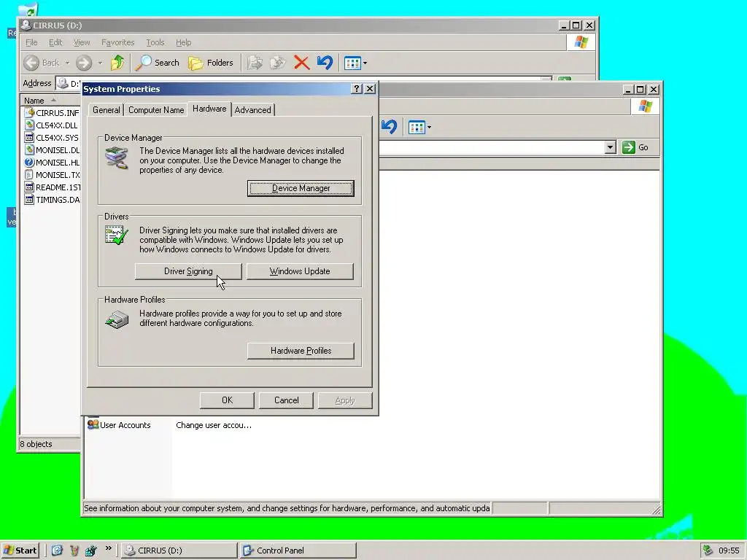This screenshot has height=560, width=747.
Task: Click Undo icon in CIRRUS window toolbar
Action: coord(325,63)
